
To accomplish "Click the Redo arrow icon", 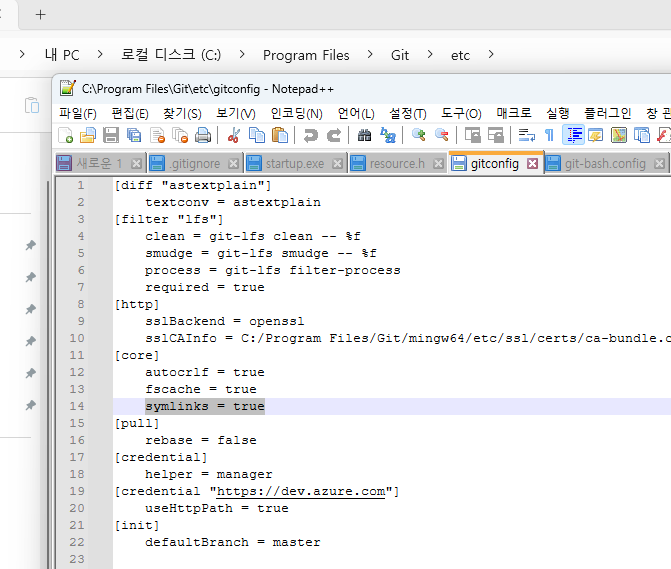I will [334, 136].
